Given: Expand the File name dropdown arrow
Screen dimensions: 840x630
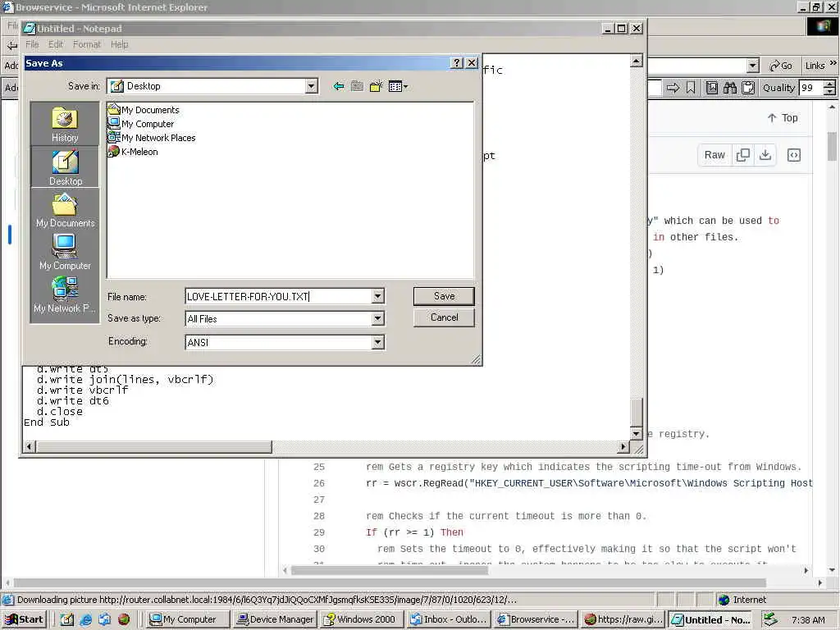Looking at the screenshot, I should click(x=377, y=296).
